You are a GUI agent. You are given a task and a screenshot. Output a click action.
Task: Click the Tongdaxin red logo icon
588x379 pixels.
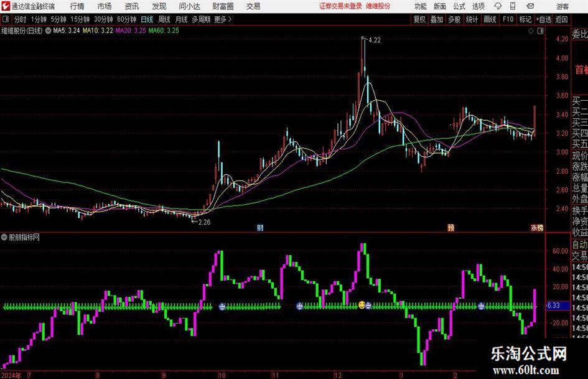[6, 6]
